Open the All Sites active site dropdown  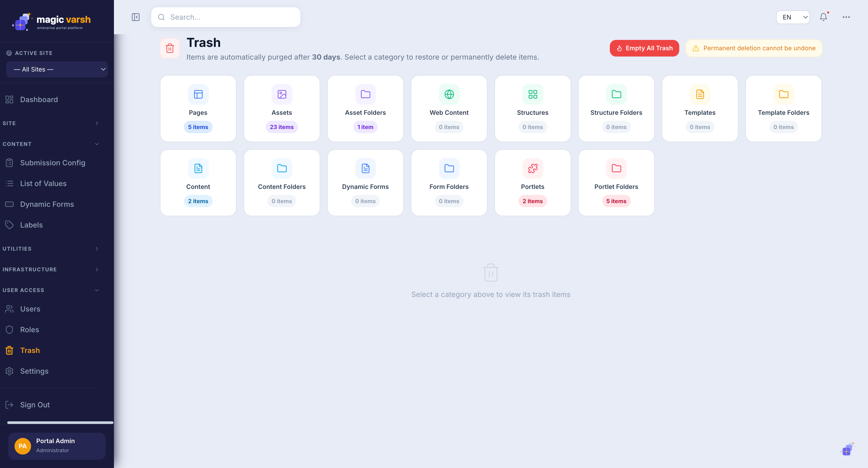click(57, 69)
